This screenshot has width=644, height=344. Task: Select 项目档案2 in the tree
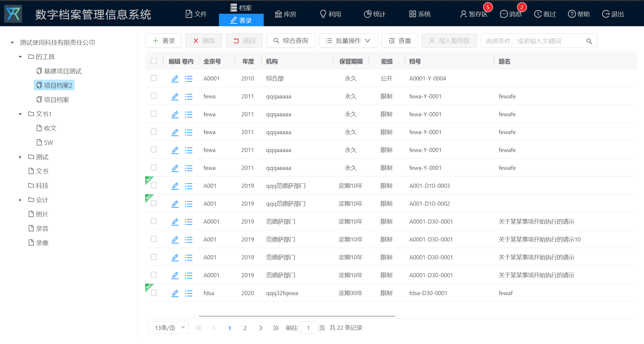[54, 85]
